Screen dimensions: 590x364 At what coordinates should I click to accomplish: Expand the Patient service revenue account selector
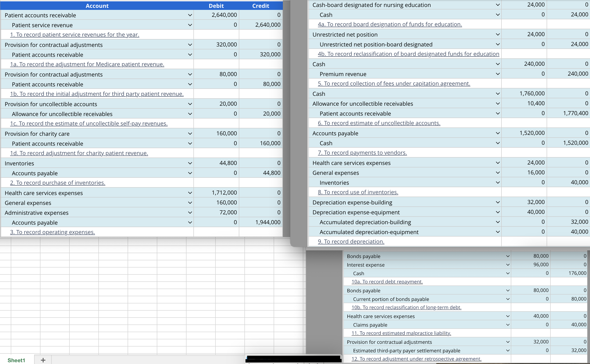point(190,25)
